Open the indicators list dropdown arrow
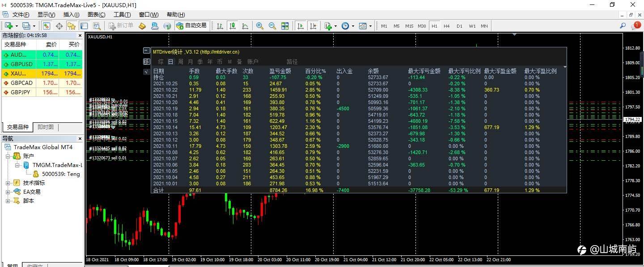644x267 pixels. [x=335, y=26]
